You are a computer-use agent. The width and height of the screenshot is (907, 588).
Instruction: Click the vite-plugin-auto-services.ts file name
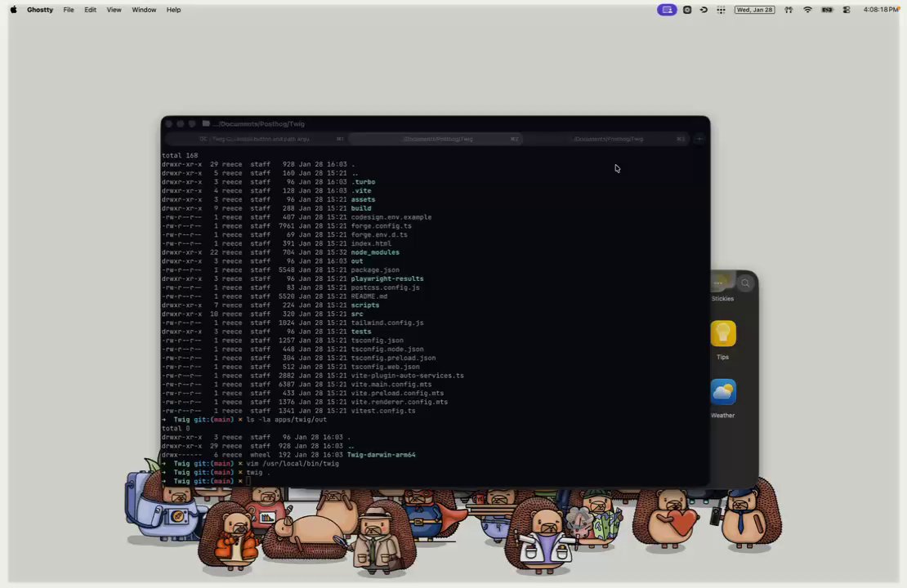click(x=407, y=376)
